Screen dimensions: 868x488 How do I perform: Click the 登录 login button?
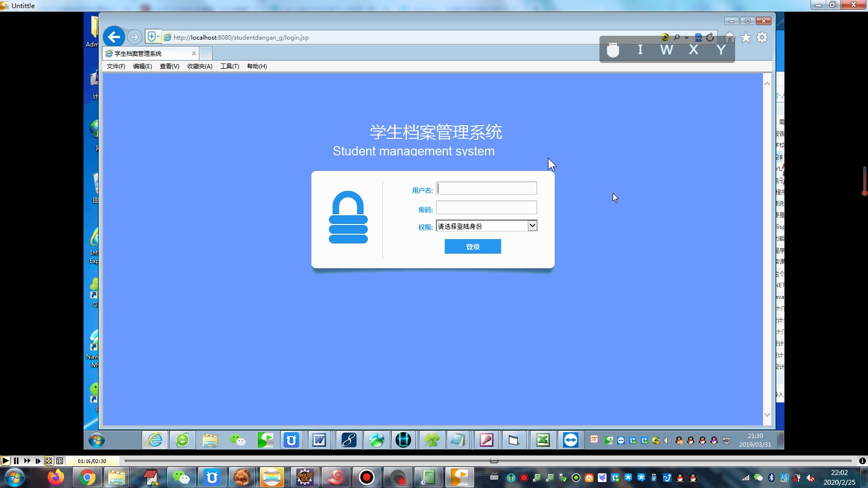point(473,246)
